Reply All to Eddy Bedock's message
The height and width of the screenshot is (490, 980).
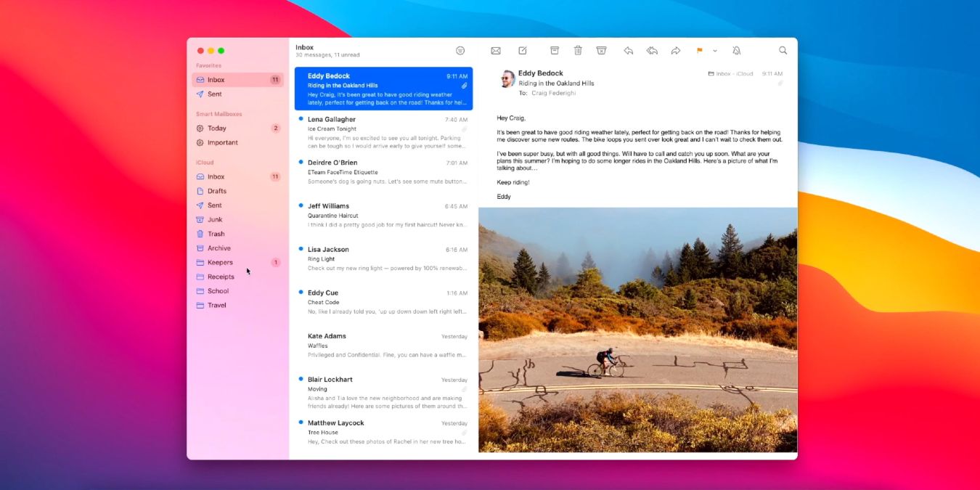(651, 50)
